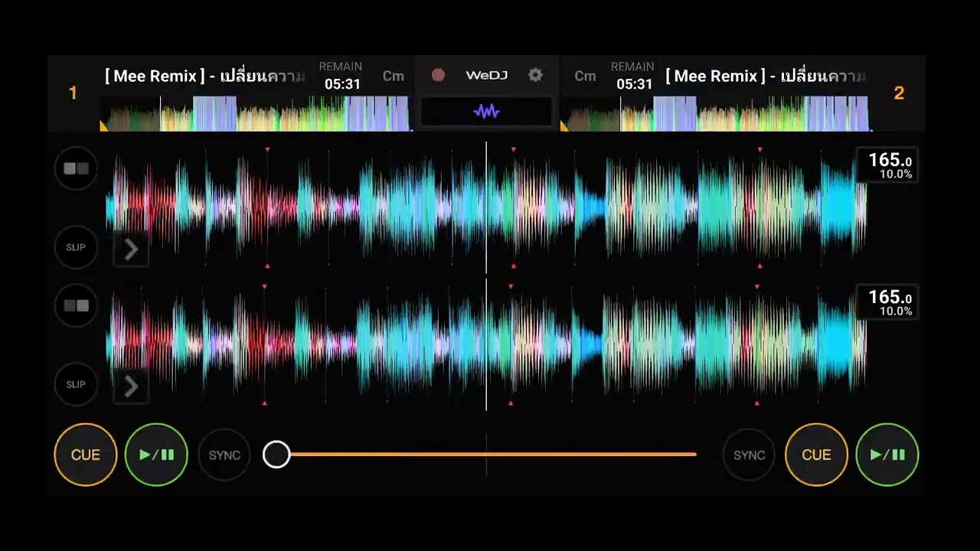Click deck 2 key label Cm
This screenshot has height=551, width=980.
pyautogui.click(x=585, y=76)
